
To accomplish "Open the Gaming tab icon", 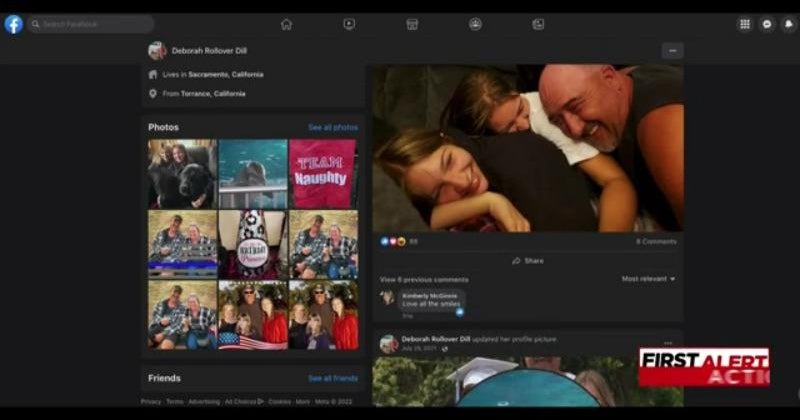I will (x=538, y=24).
